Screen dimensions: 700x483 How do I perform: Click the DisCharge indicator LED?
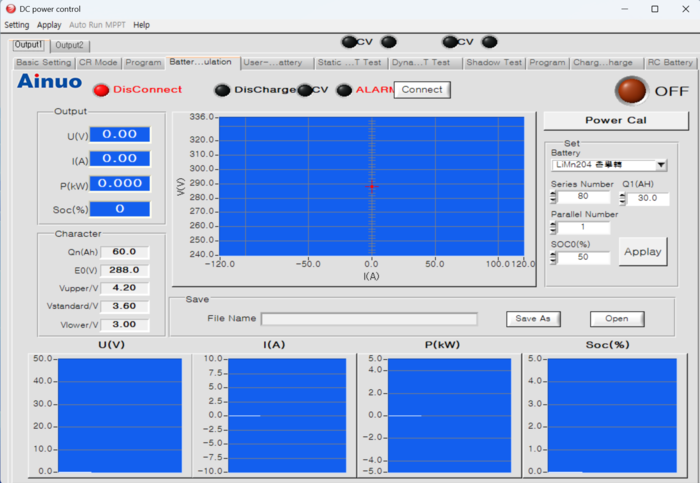click(222, 90)
